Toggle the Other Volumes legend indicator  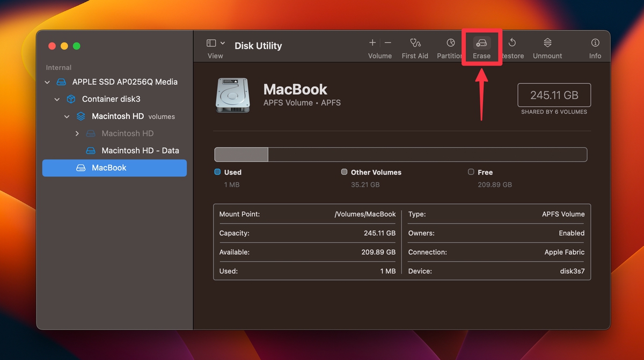[x=344, y=172]
